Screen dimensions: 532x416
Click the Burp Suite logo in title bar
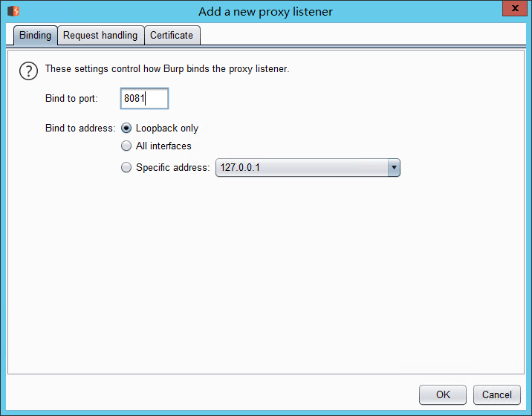coord(13,11)
